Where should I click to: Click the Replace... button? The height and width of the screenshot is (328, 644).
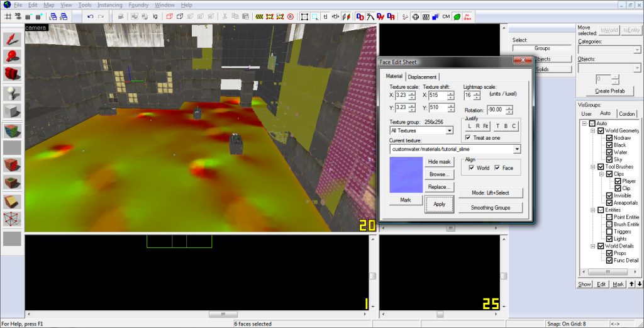coord(439,186)
